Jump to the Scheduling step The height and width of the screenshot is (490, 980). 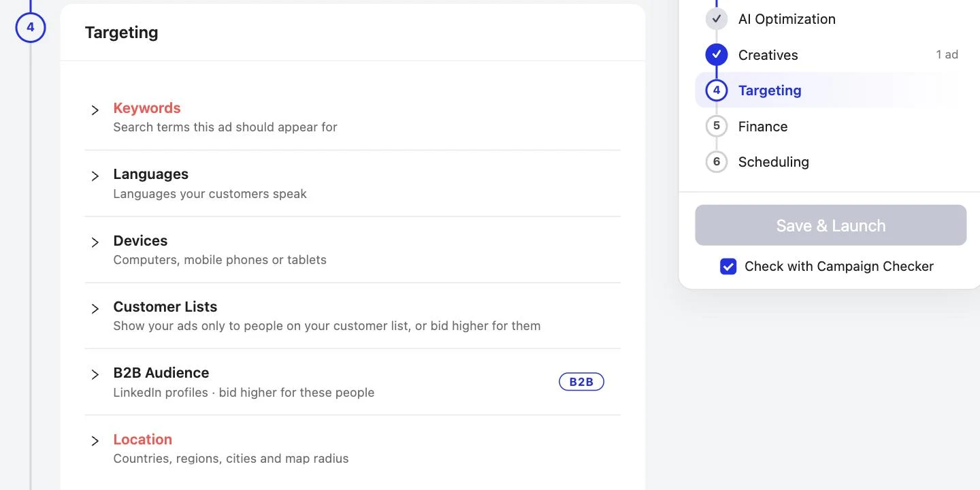(x=774, y=162)
